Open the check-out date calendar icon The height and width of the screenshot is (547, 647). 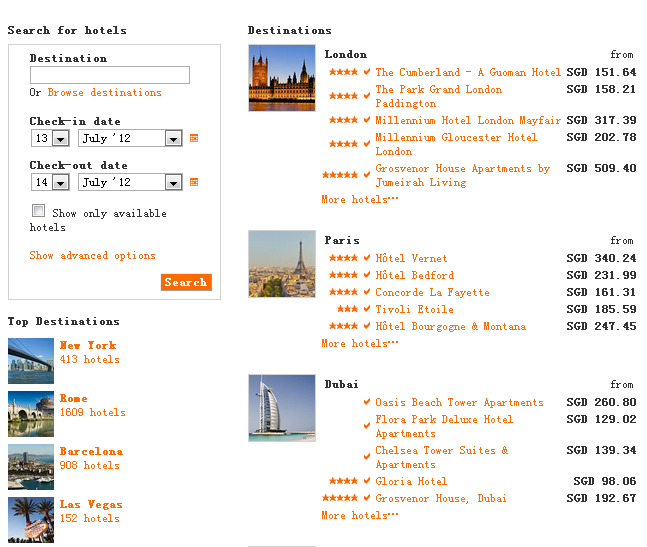[194, 182]
